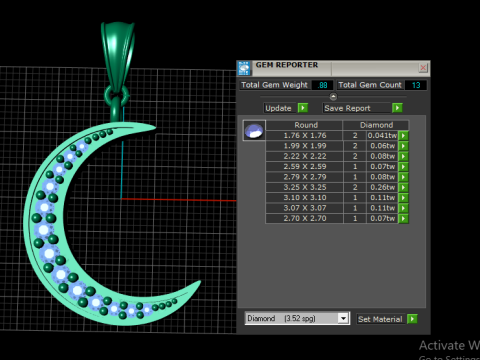Click green arrow for 2.59 X 2.59 row
Viewport: 480px width, 360px height.
403,167
